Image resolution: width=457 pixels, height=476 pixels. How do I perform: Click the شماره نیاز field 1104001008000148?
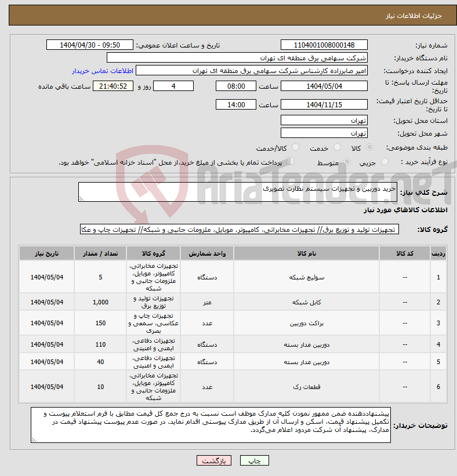tap(324, 45)
